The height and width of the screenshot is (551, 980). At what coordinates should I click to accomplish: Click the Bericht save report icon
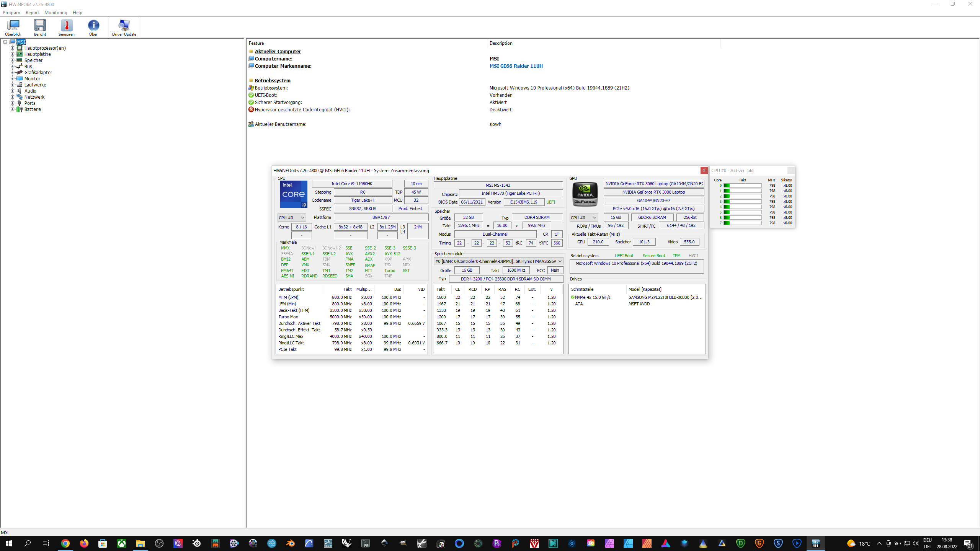pos(40,27)
